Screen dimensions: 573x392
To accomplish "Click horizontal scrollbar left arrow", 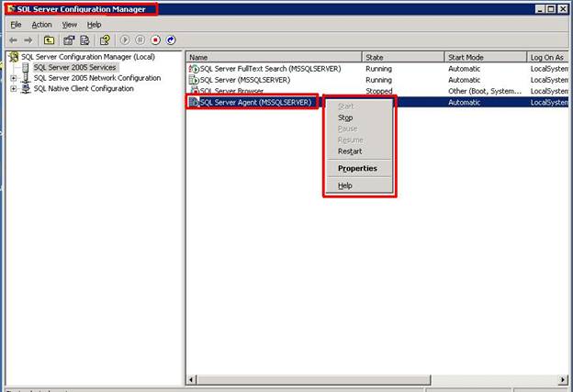I will click(191, 380).
